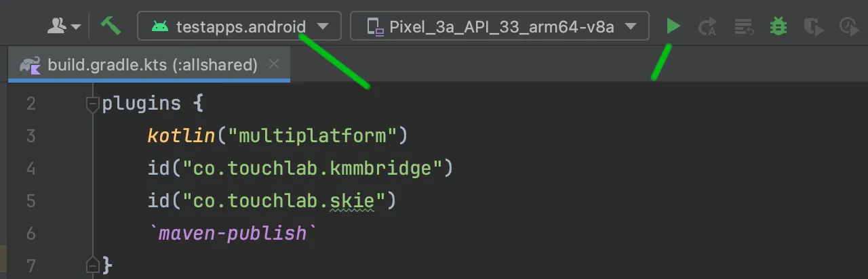Collapse the plugins block fold marker
Screen dimensions: 868x279
(92, 104)
